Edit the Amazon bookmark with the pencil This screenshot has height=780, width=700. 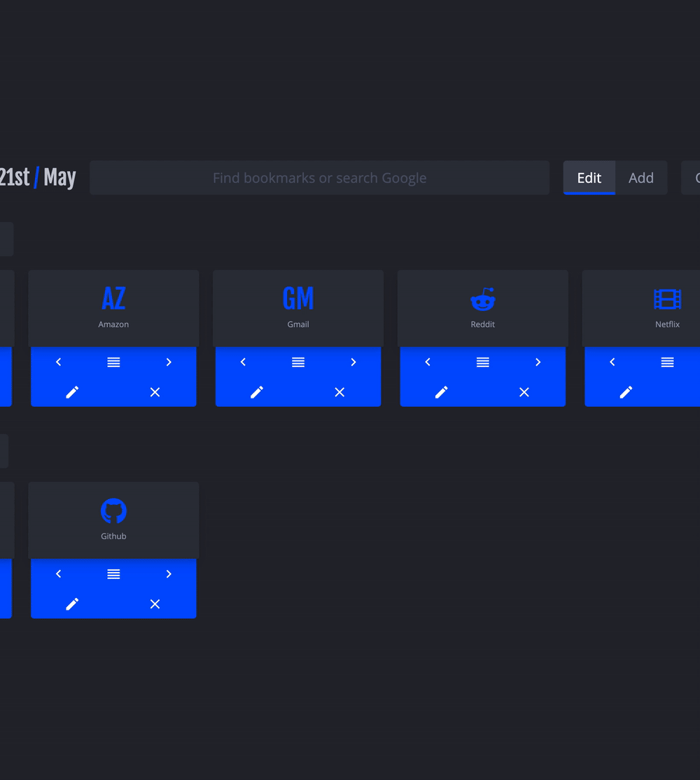72,392
